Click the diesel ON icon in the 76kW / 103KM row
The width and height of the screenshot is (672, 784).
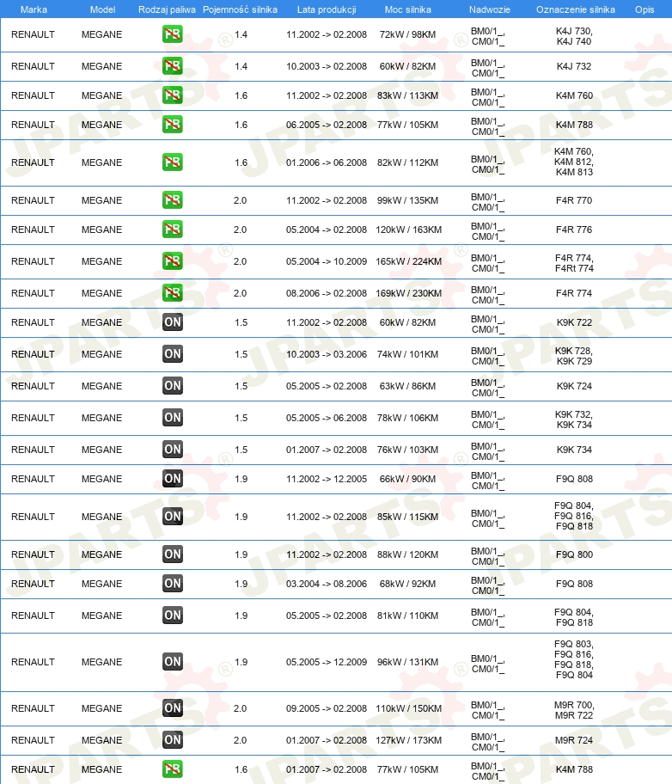173,449
